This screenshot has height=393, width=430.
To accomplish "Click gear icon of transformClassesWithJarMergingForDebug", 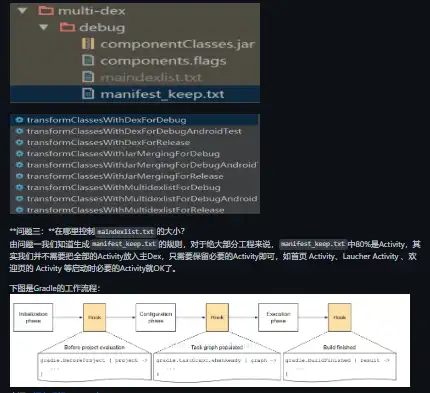I will pyautogui.click(x=20, y=154).
